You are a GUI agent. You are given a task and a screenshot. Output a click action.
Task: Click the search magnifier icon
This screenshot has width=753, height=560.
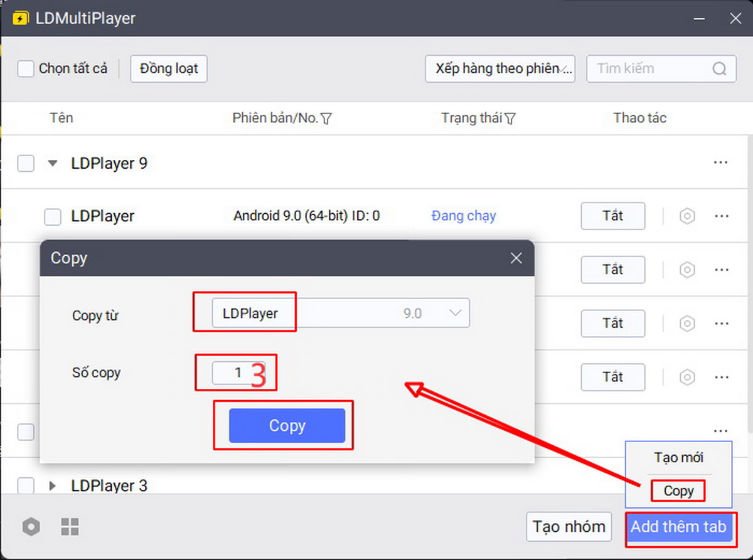720,69
